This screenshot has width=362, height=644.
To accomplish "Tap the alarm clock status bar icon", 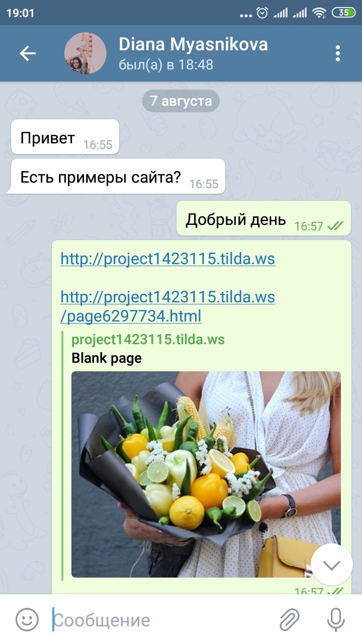I will click(262, 13).
